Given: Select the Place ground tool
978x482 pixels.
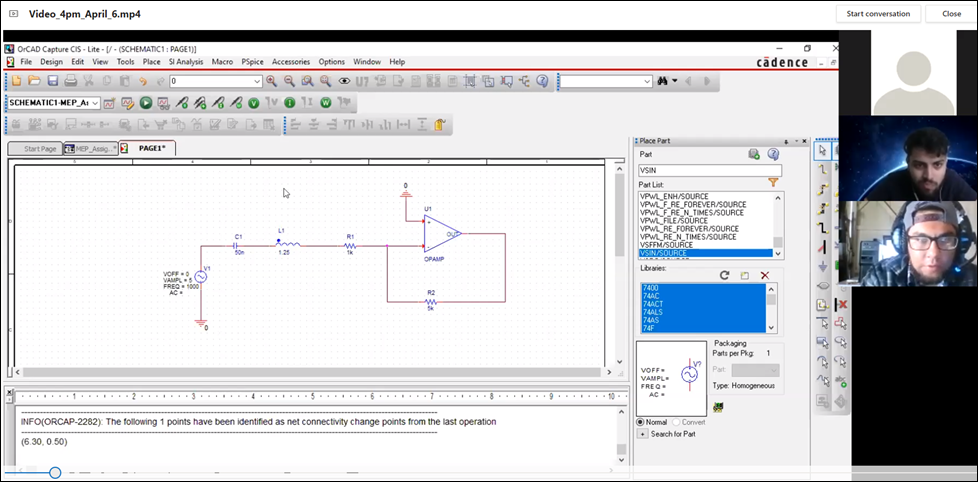Looking at the screenshot, I should click(823, 266).
